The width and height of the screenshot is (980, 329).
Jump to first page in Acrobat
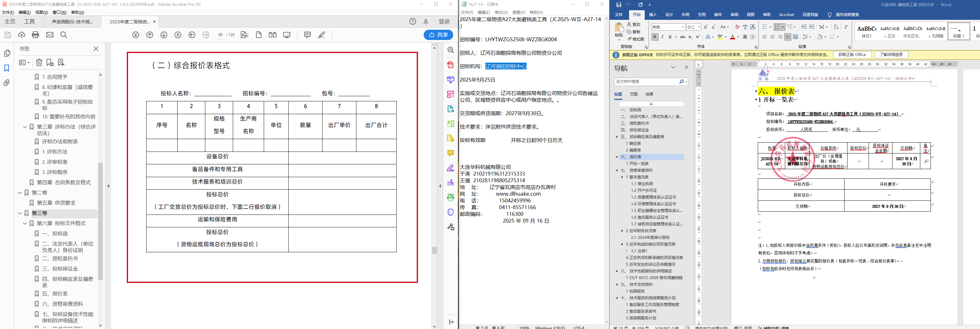(x=136, y=35)
